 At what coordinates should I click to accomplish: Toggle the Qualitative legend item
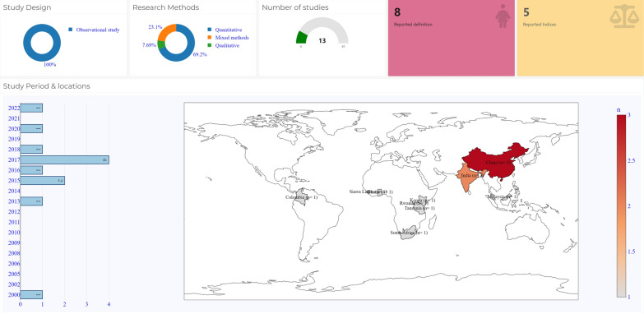(224, 45)
